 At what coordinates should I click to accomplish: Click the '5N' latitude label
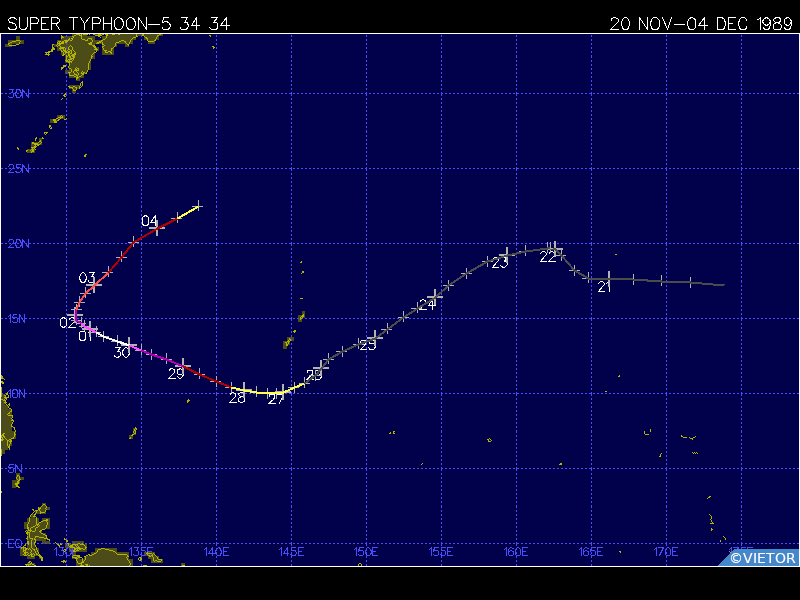click(x=15, y=468)
